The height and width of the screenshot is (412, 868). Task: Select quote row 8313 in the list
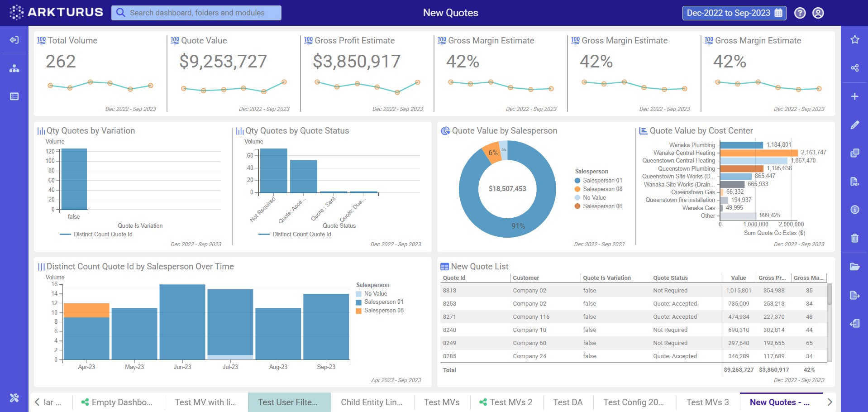click(634, 291)
